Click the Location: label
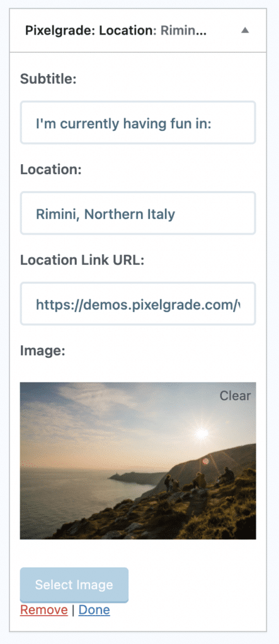This screenshot has width=279, height=644. click(x=50, y=170)
